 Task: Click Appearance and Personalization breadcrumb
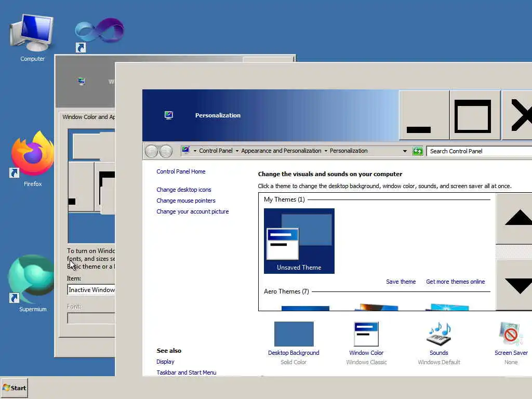[x=281, y=151]
